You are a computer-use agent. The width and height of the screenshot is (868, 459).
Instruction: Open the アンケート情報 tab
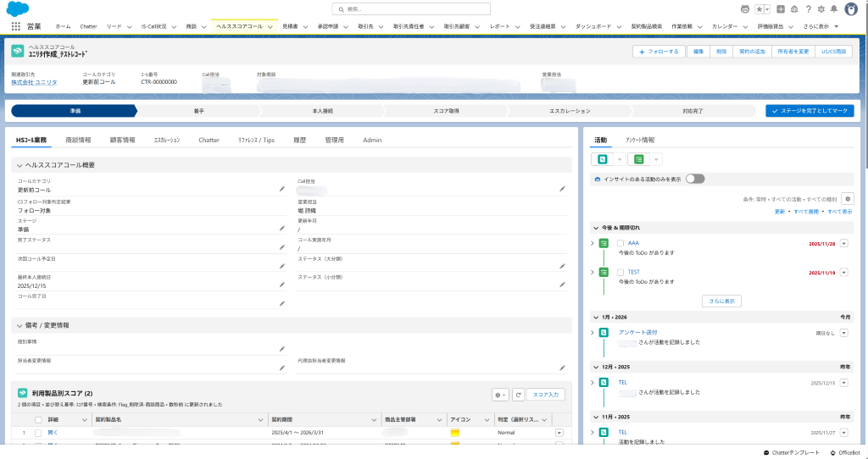coord(640,140)
